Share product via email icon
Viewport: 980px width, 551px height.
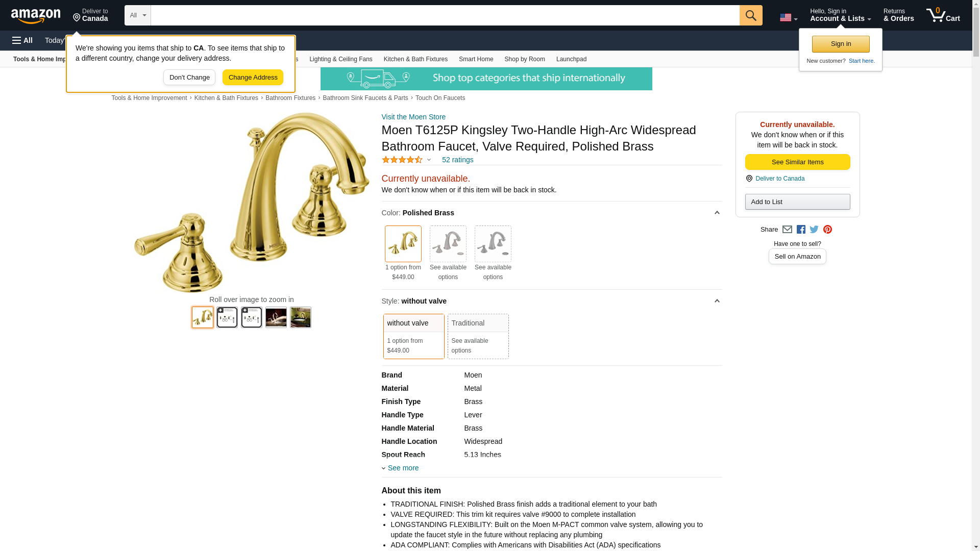click(x=787, y=230)
